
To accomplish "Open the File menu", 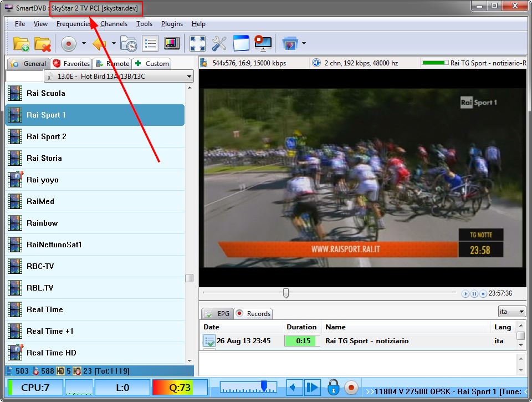I will click(20, 24).
